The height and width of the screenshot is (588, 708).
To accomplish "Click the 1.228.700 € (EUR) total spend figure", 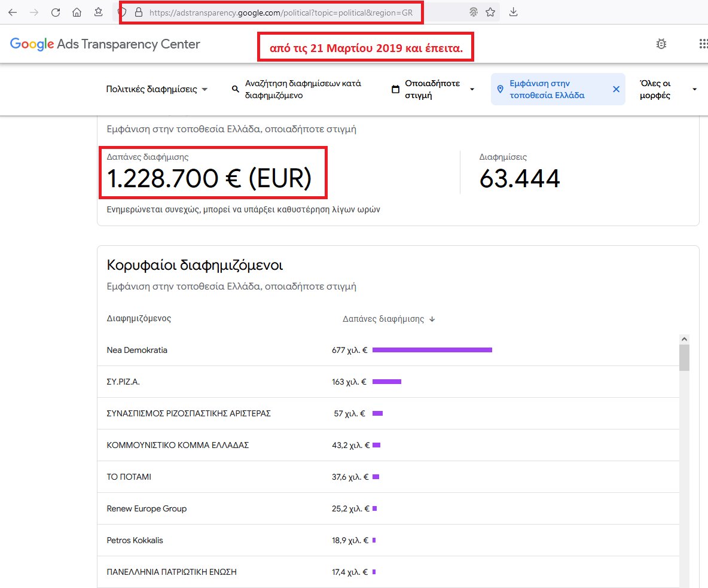I will [209, 178].
